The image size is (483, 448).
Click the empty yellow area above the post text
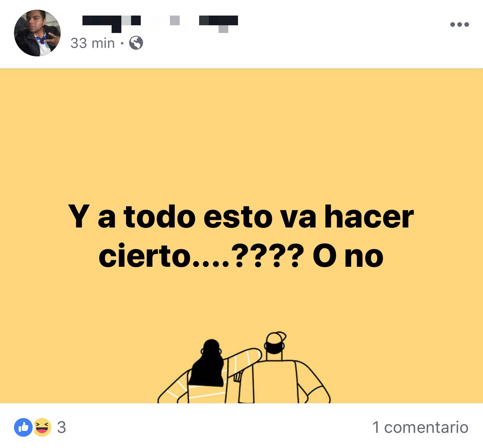click(x=241, y=132)
